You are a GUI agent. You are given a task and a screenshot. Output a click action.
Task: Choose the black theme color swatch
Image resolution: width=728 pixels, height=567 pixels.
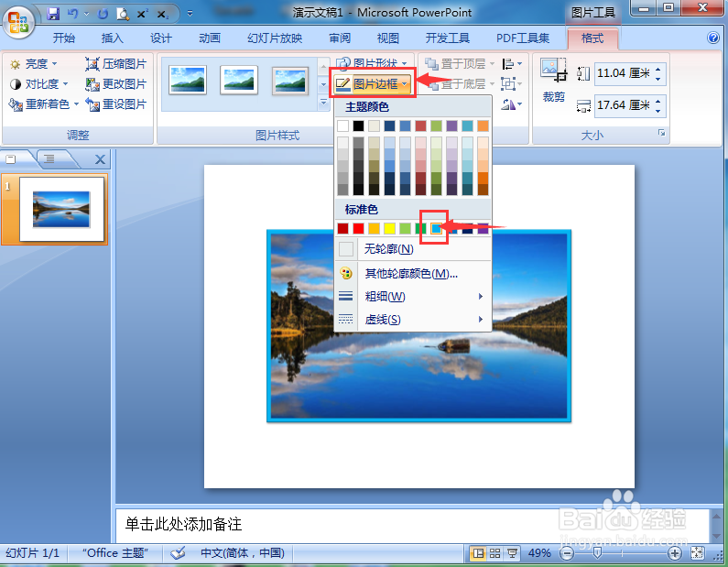click(358, 125)
